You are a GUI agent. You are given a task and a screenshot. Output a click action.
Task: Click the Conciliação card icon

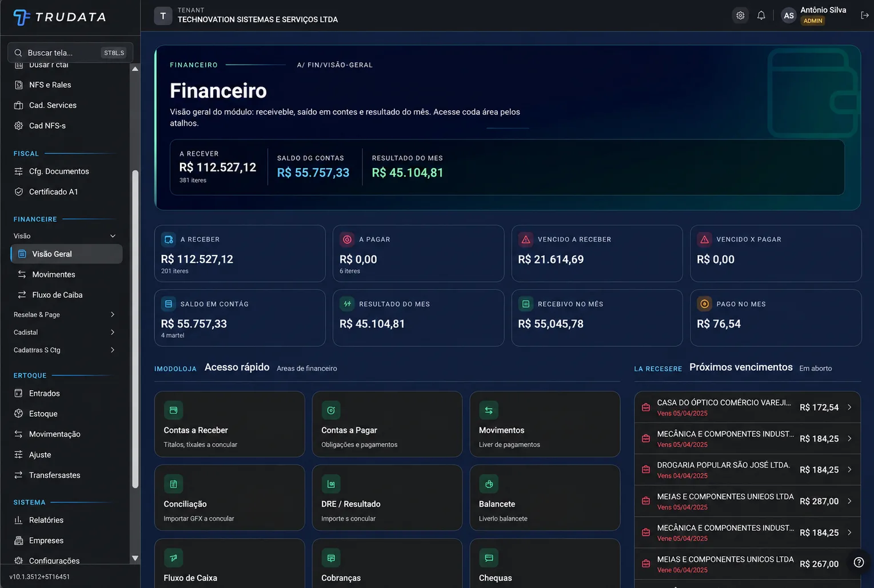point(173,484)
